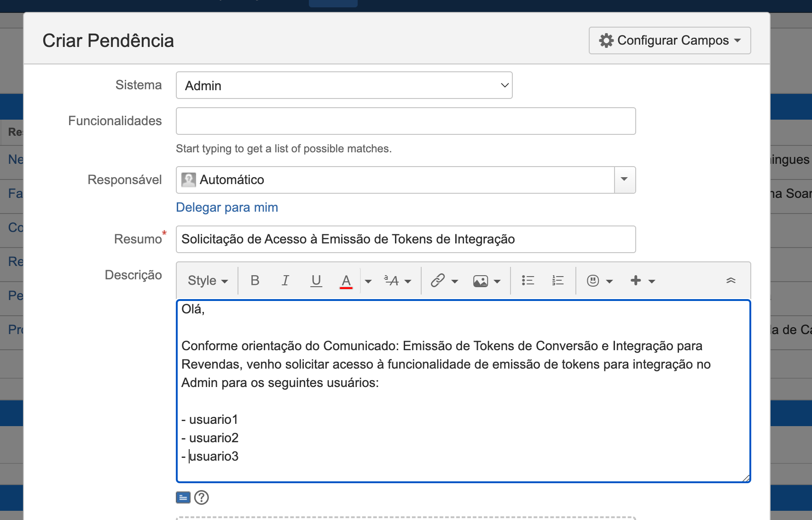Open the emoticon picker
Image resolution: width=812 pixels, height=520 pixels.
(599, 281)
